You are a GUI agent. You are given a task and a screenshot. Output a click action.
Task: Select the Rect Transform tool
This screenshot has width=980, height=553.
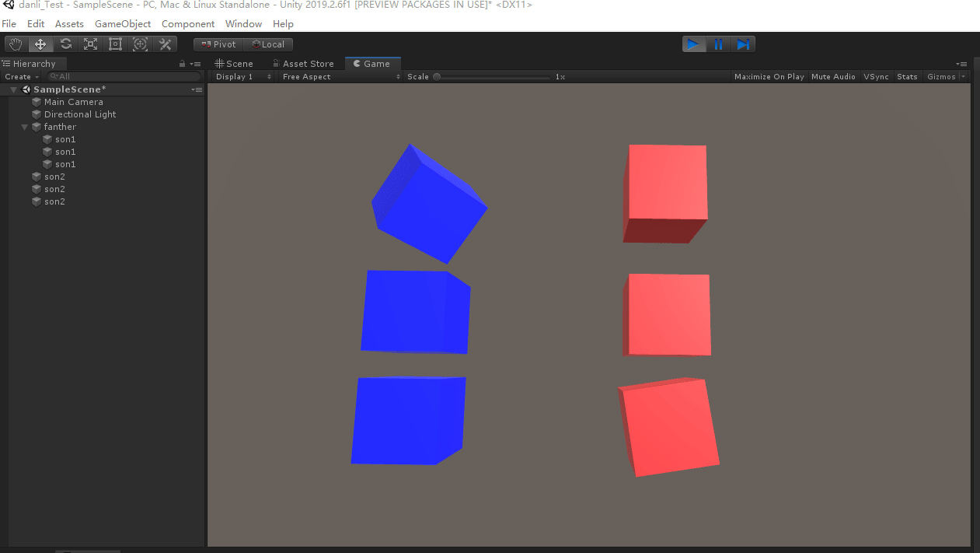click(115, 44)
